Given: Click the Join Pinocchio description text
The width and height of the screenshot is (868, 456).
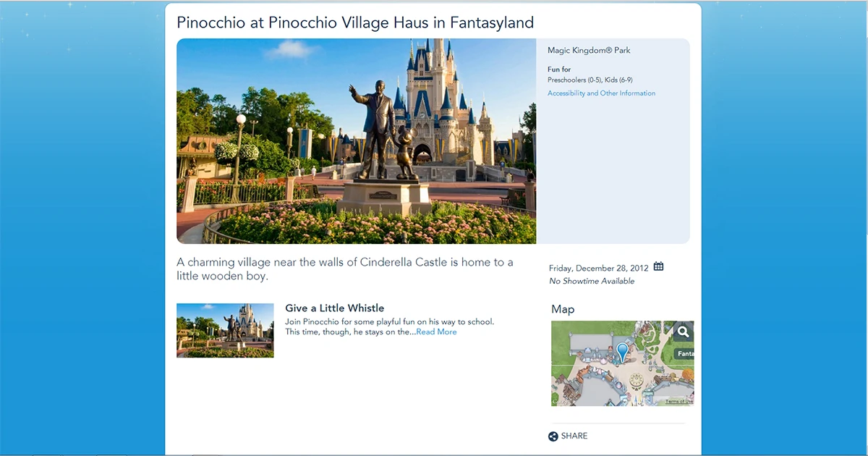Looking at the screenshot, I should click(390, 326).
